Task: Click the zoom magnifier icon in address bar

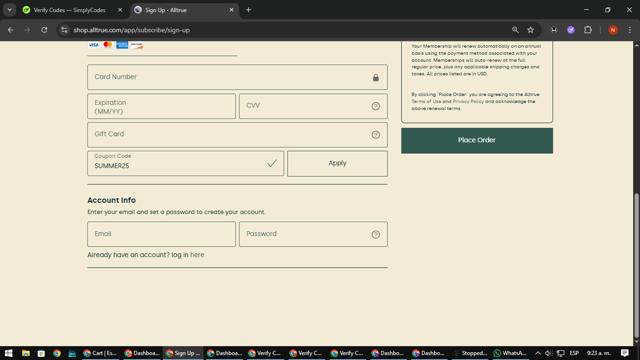Action: click(515, 30)
